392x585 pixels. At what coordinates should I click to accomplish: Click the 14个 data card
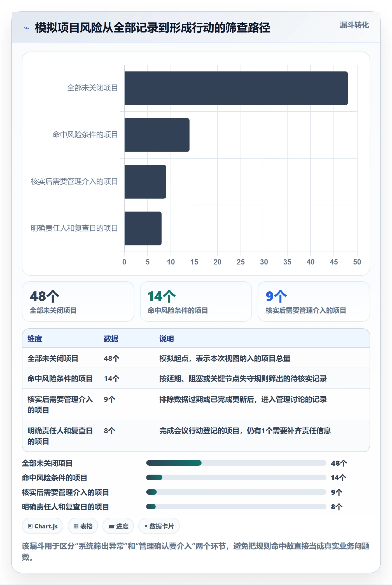(x=196, y=301)
